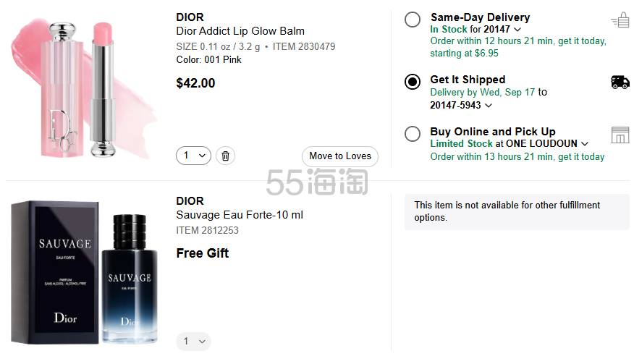Viewport: 634px width, 364px height.
Task: Expand zip code 20147 stock selector
Action: (x=502, y=29)
